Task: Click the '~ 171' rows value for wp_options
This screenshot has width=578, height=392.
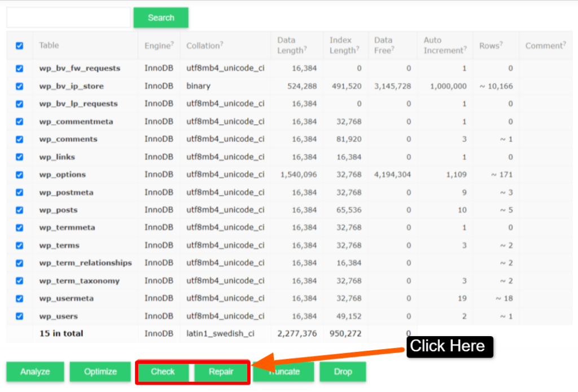Action: pos(502,175)
